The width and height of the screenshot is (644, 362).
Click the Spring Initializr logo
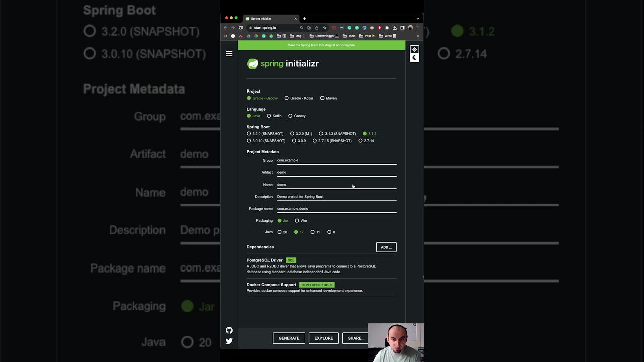point(283,64)
